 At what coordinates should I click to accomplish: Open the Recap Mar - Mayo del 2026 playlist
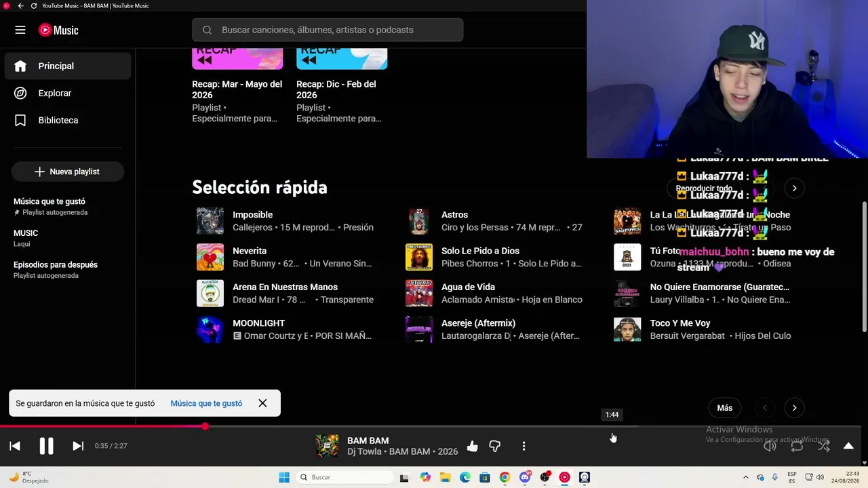pyautogui.click(x=237, y=89)
